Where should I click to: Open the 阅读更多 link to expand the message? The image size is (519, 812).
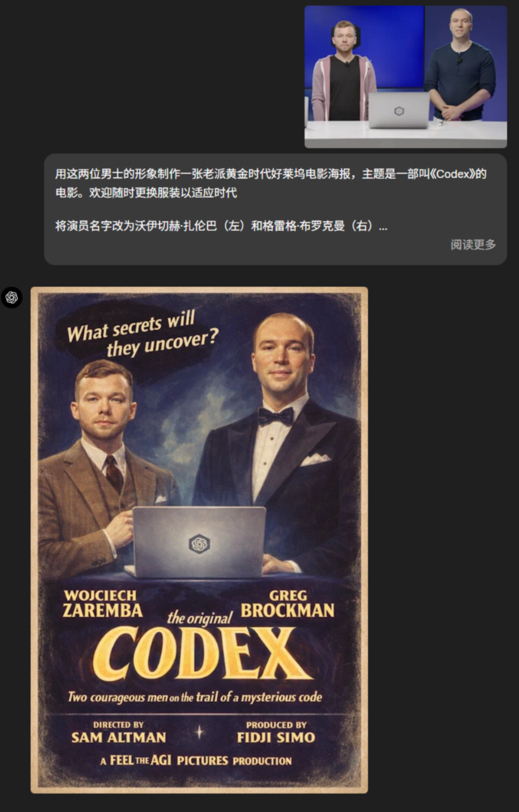coord(473,244)
